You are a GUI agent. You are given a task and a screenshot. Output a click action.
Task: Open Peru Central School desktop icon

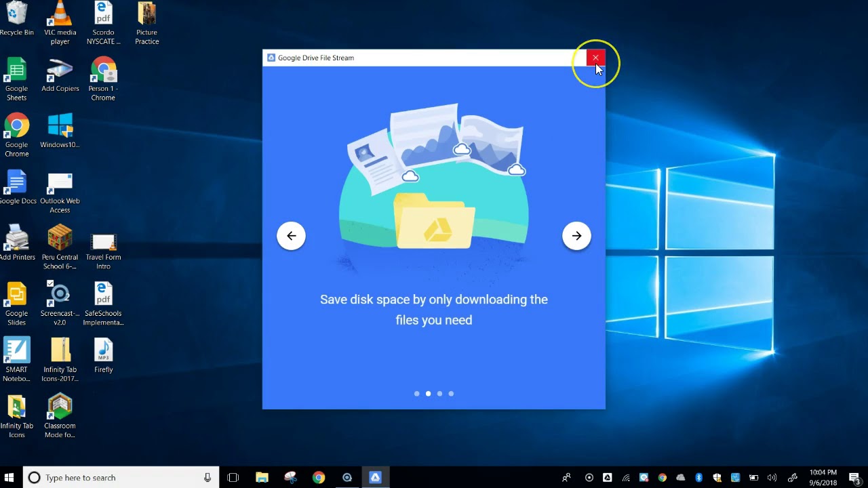point(60,248)
